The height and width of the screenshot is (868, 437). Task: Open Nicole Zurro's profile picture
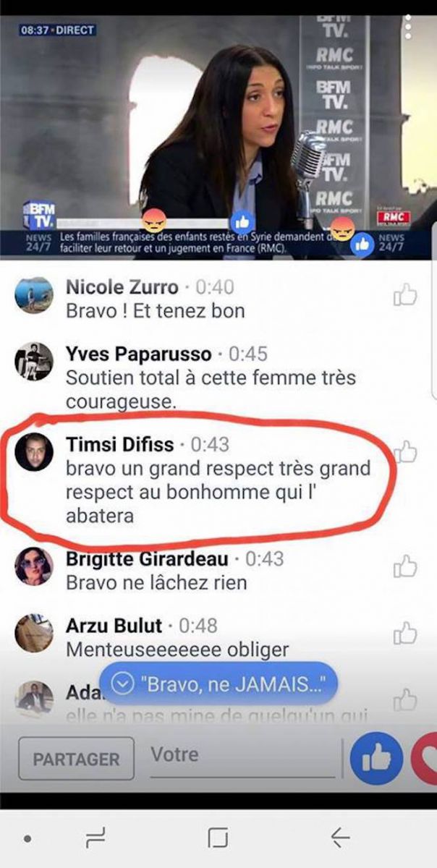click(x=34, y=295)
